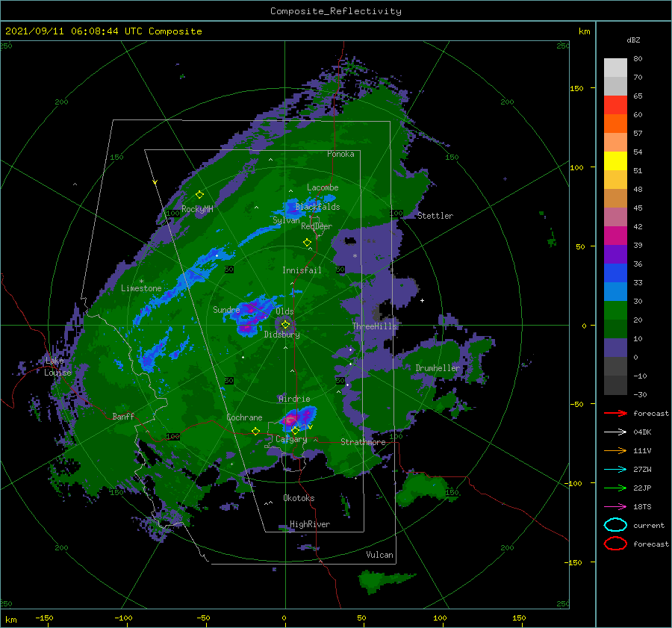
Task: Click the Ponoka city label
Action: click(340, 154)
